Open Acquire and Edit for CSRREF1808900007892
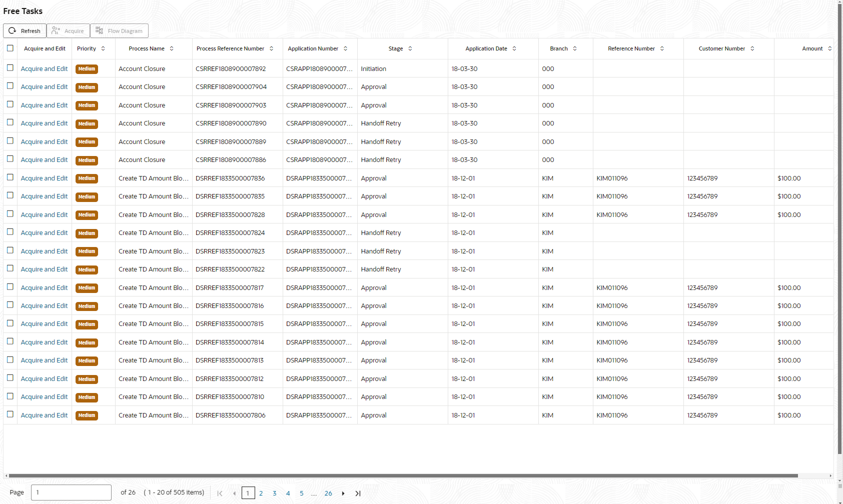This screenshot has height=504, width=843. pyautogui.click(x=44, y=69)
